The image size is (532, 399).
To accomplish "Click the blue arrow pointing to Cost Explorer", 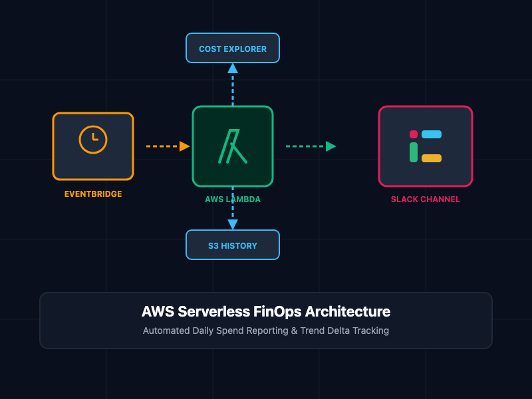I will pyautogui.click(x=233, y=84).
